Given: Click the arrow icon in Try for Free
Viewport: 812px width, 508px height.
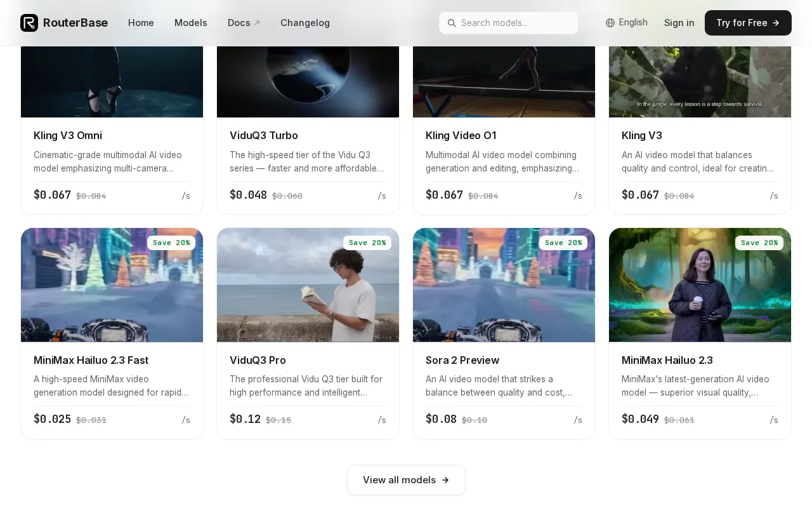Looking at the screenshot, I should (x=776, y=23).
